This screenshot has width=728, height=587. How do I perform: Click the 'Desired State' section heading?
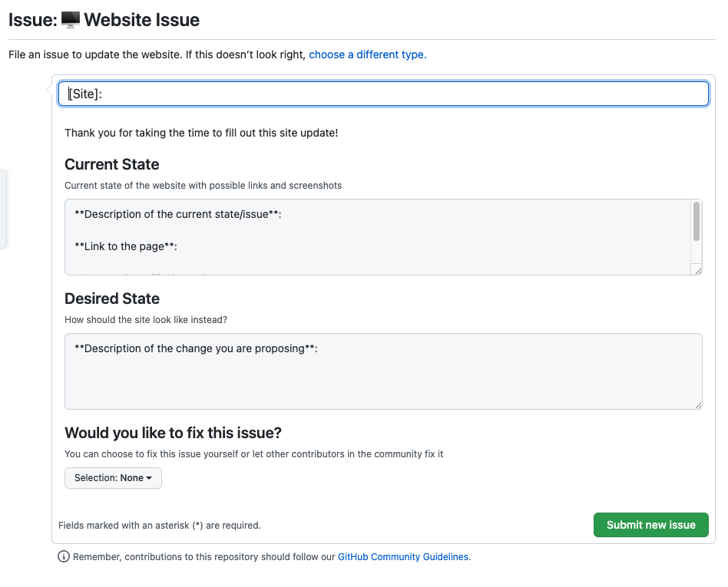pyautogui.click(x=112, y=298)
